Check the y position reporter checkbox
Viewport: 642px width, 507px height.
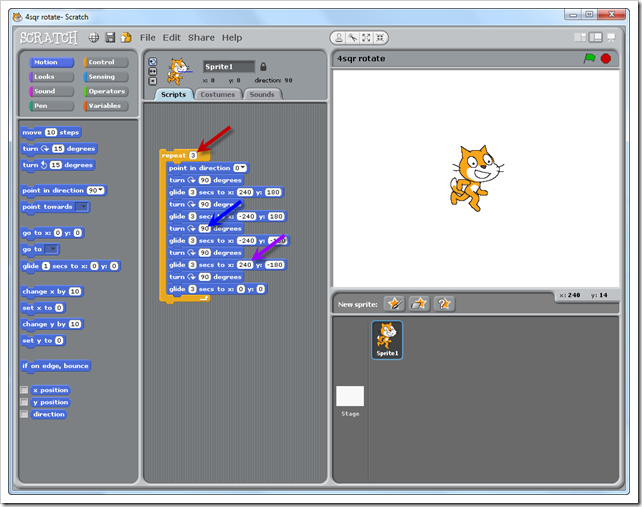point(25,402)
